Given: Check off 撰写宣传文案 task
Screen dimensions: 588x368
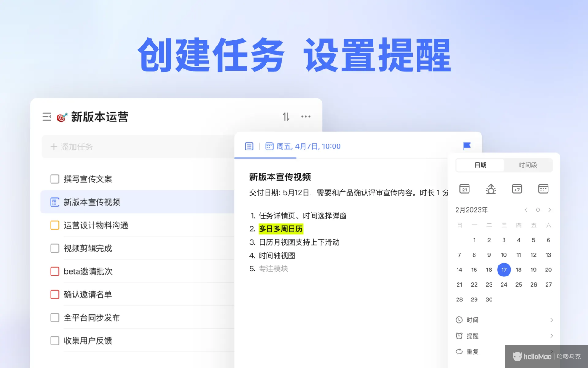Looking at the screenshot, I should [55, 179].
